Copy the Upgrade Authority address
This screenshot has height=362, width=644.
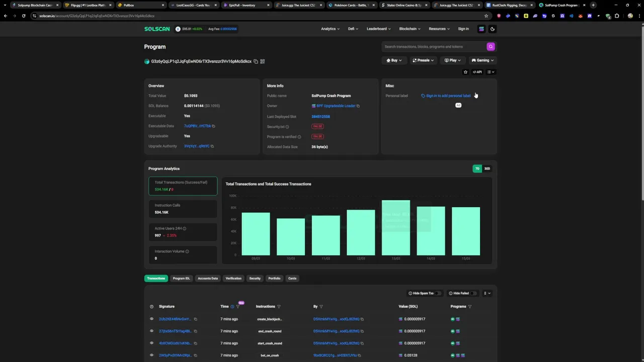pos(212,146)
